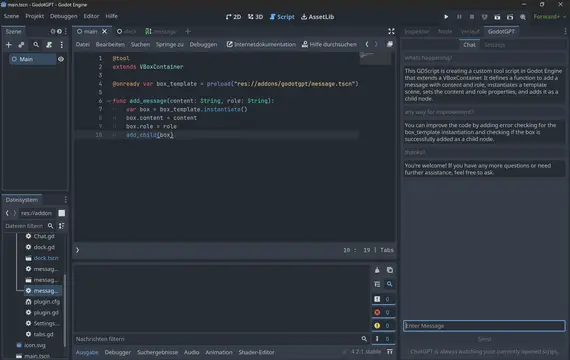Toggle standard messages filter in output
The width and height of the screenshot is (570, 360).
tap(382, 299)
